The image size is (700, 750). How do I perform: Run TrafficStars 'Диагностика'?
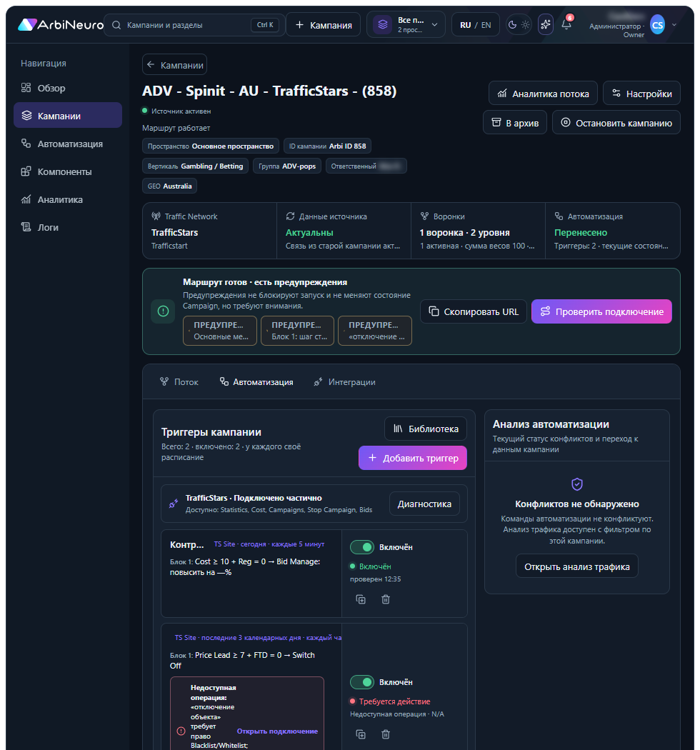pyautogui.click(x=424, y=504)
